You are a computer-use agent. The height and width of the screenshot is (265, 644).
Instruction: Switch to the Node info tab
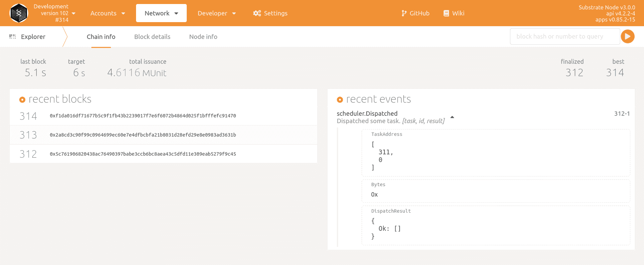click(x=203, y=37)
